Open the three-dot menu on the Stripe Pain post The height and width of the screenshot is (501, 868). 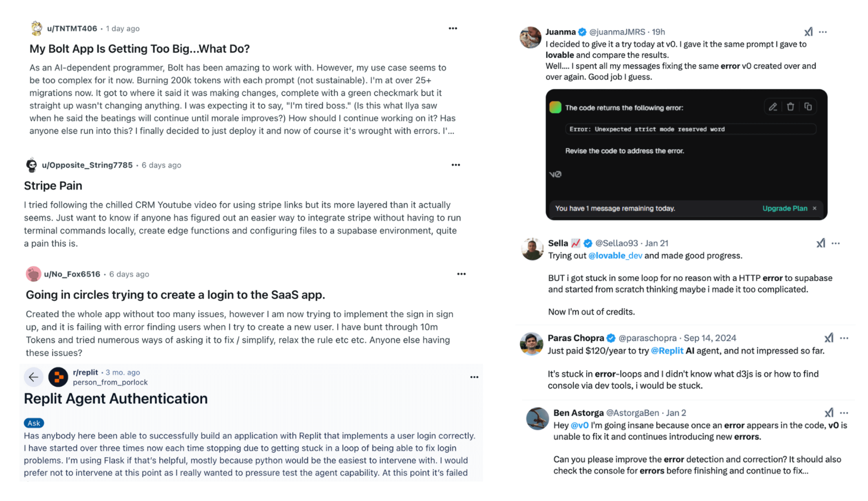coord(455,165)
